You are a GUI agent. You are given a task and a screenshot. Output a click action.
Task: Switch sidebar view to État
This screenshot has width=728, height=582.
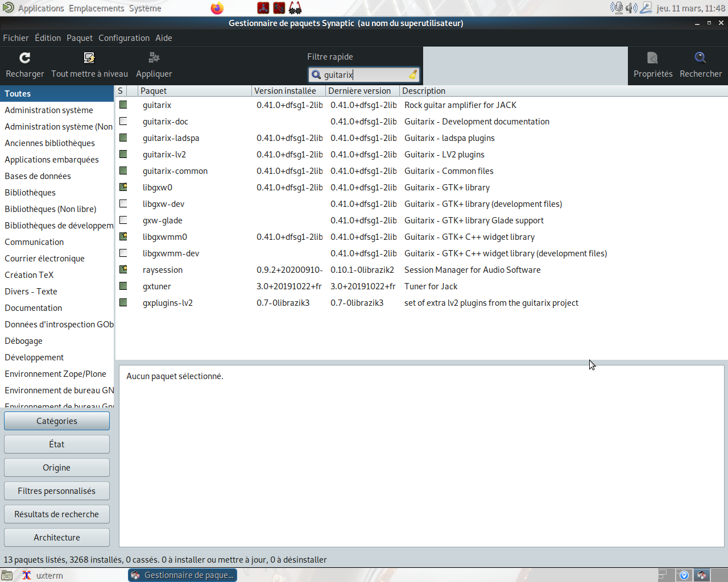click(57, 444)
